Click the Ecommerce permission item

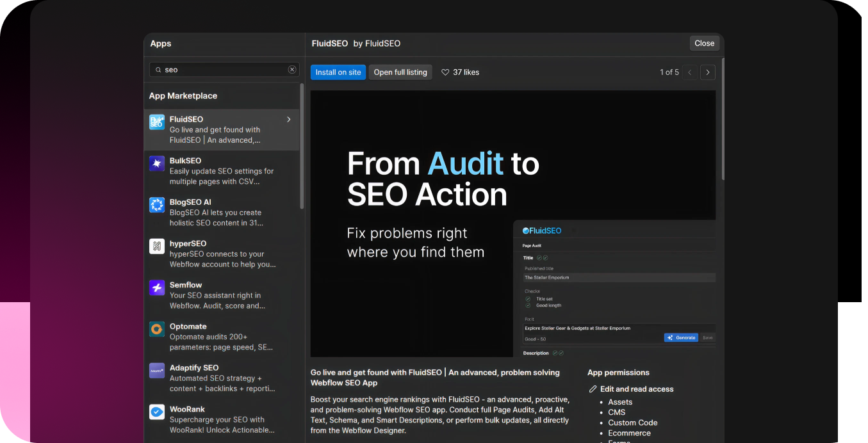click(629, 433)
